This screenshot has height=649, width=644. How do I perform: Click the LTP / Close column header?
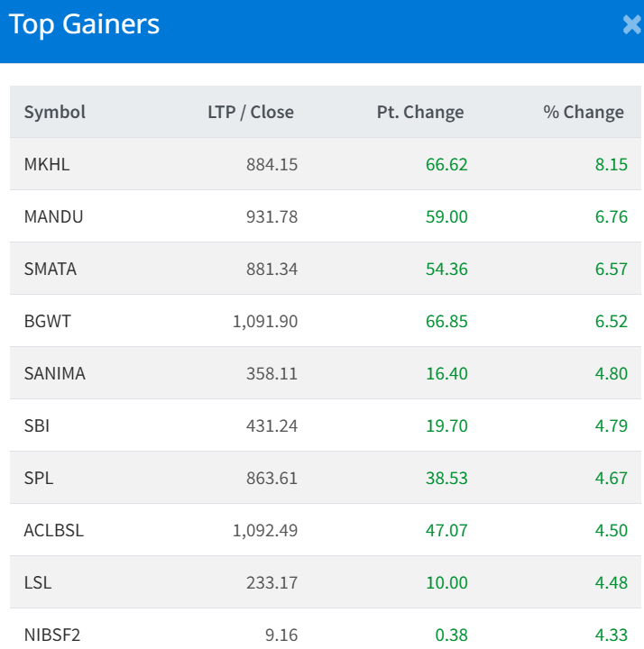tap(251, 113)
